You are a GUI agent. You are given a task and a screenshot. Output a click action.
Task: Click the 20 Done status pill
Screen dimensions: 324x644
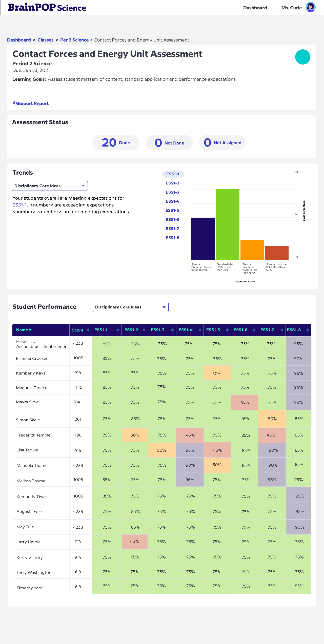click(x=116, y=143)
